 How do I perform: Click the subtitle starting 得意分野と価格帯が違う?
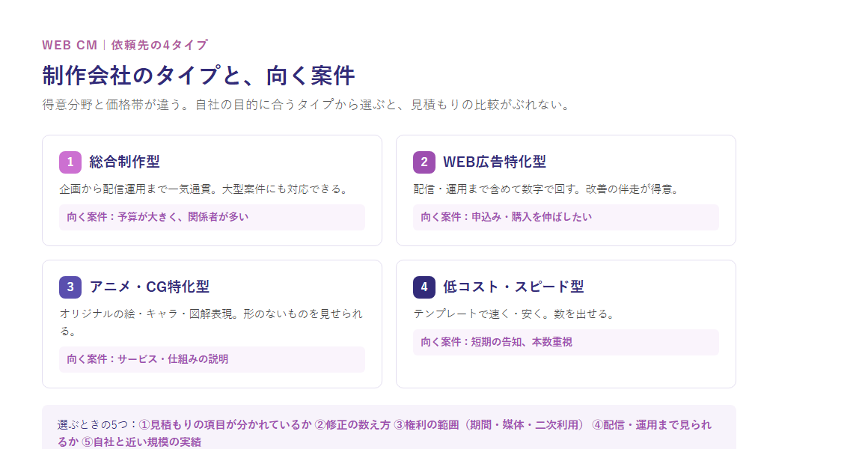(x=306, y=105)
